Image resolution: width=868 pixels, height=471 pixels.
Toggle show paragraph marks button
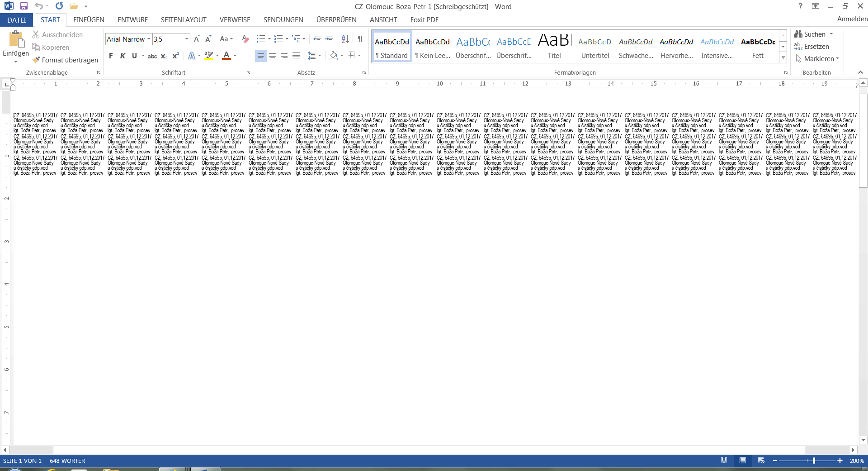click(360, 39)
